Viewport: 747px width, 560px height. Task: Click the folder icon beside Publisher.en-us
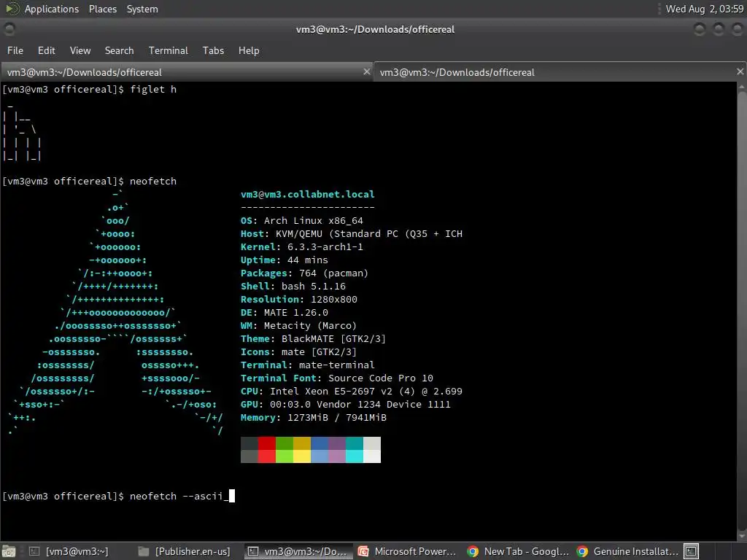click(144, 551)
